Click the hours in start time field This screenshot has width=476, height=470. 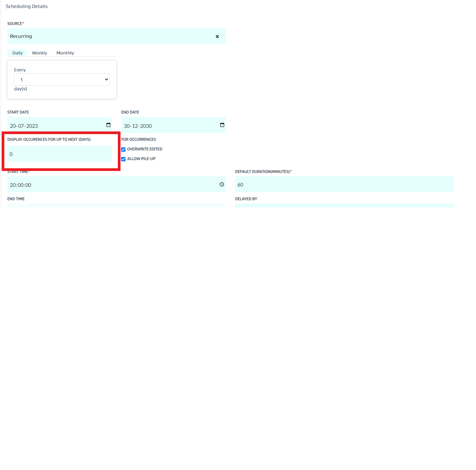13,185
